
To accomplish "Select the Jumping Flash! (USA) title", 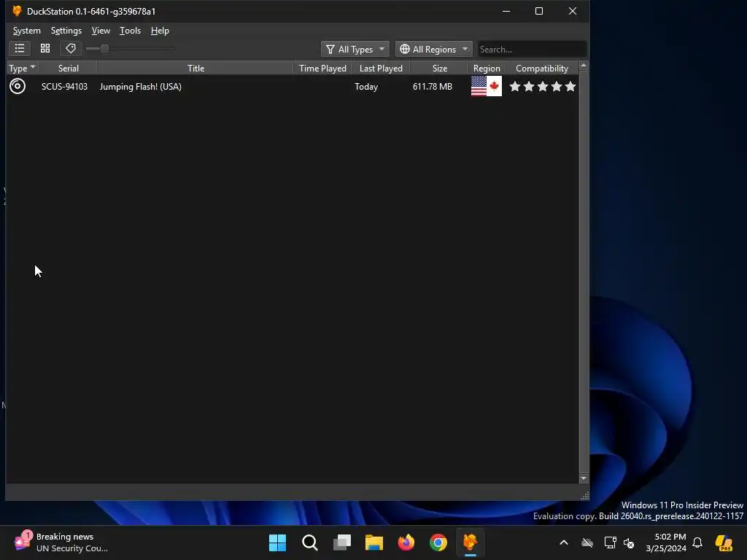I will [x=141, y=87].
